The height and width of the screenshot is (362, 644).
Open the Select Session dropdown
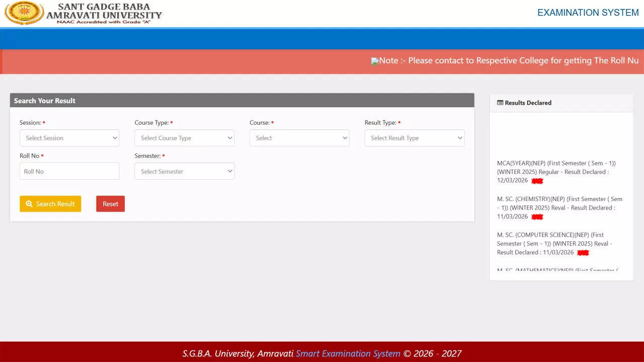pos(69,138)
